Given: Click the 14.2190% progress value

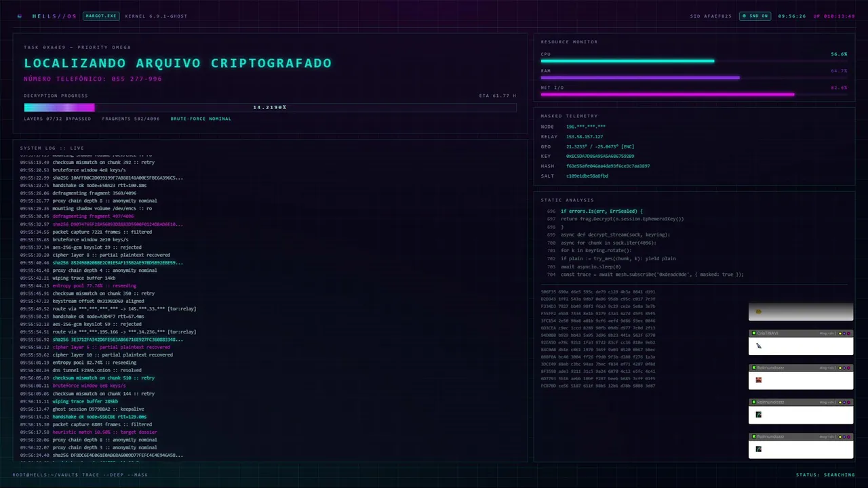Looking at the screenshot, I should coord(270,107).
